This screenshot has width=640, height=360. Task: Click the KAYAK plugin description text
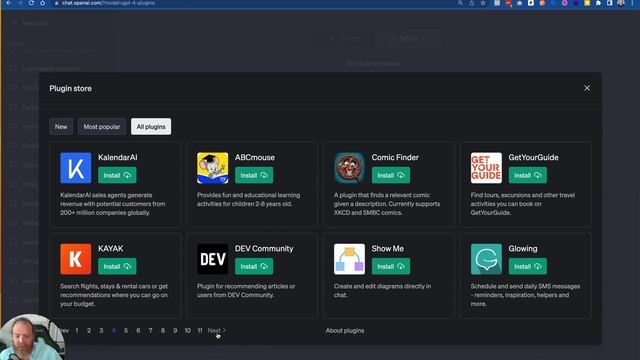(114, 295)
